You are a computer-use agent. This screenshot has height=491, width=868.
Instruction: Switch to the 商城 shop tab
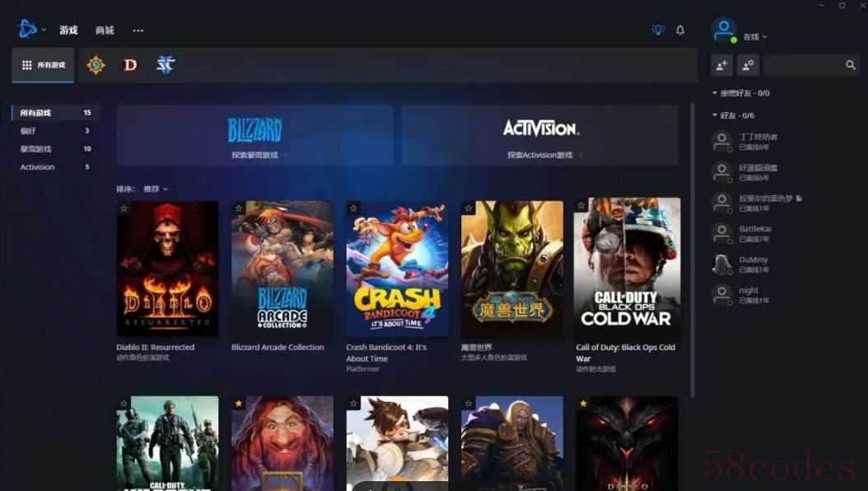(105, 30)
